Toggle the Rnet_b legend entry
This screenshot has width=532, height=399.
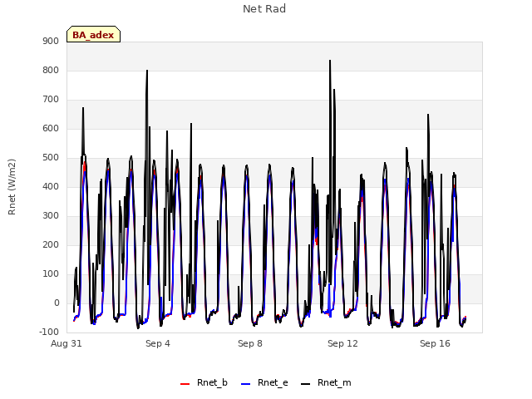[x=204, y=383]
